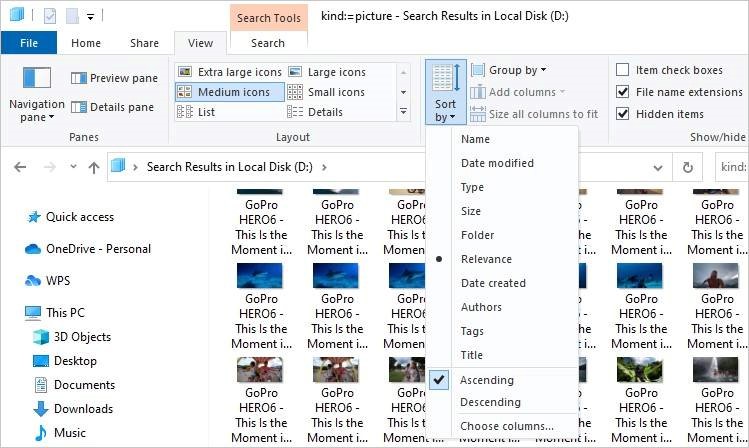The image size is (749, 448).
Task: Click Size all columns to fit
Action: point(534,114)
